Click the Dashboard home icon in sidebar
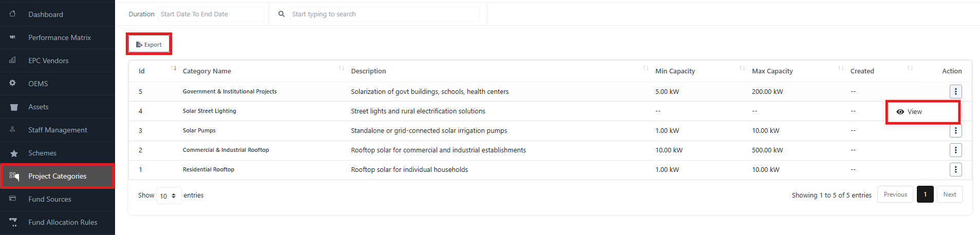Viewport: 980px width, 235px height. pos(12,14)
